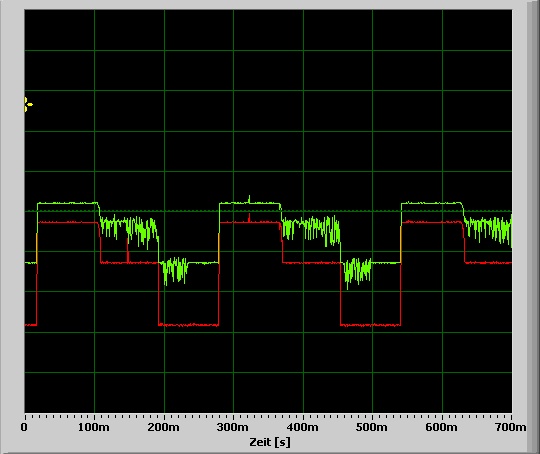Image resolution: width=540 pixels, height=454 pixels.
Task: Click the red trace spike near 320m
Action: coord(249,218)
